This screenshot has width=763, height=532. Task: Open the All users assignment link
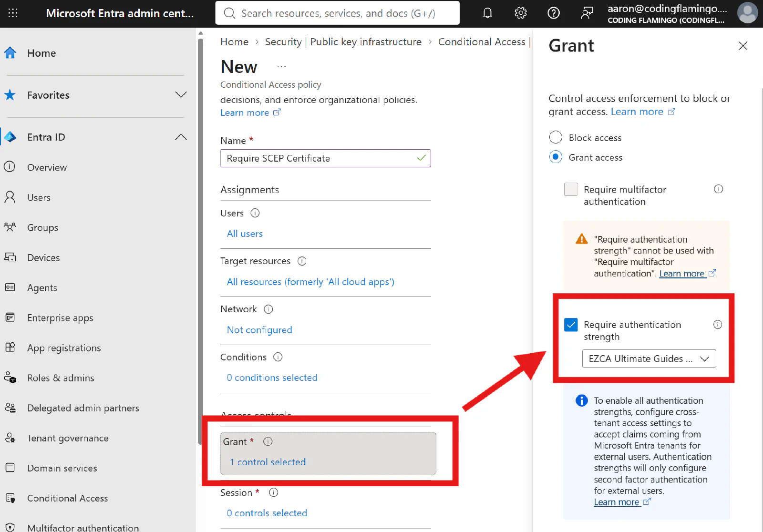tap(245, 234)
